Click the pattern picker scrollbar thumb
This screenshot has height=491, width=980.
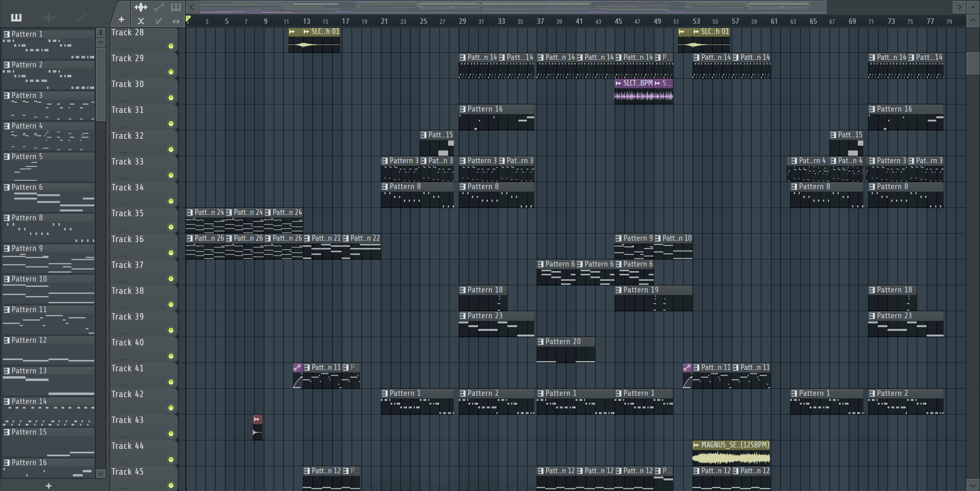click(x=100, y=84)
